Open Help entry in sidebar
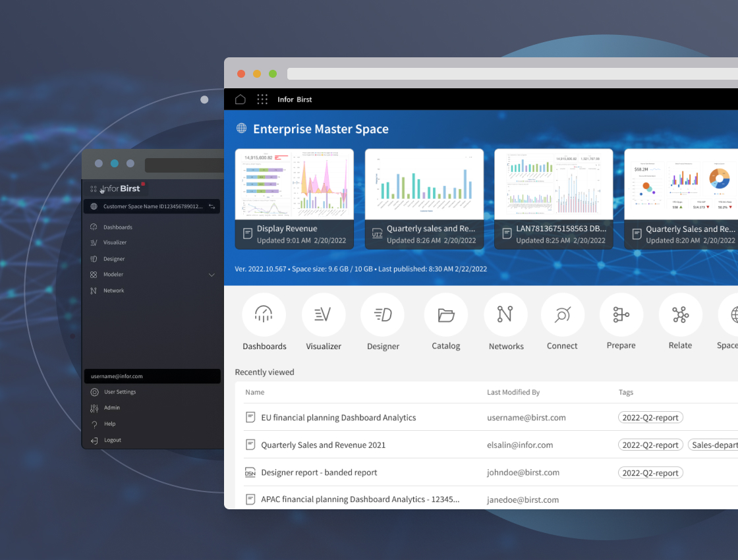 [109, 424]
